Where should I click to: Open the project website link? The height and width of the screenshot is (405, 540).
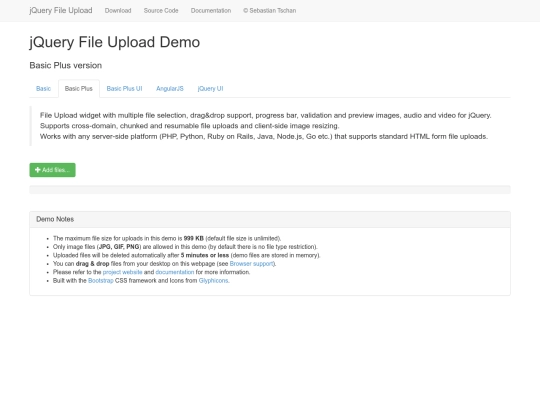pyautogui.click(x=122, y=272)
